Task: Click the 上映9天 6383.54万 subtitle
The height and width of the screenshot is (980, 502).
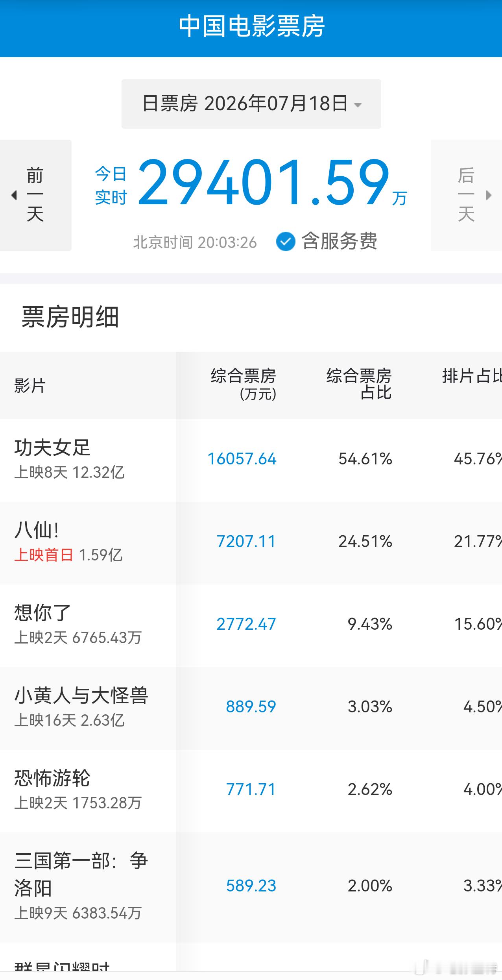Action: [x=78, y=913]
